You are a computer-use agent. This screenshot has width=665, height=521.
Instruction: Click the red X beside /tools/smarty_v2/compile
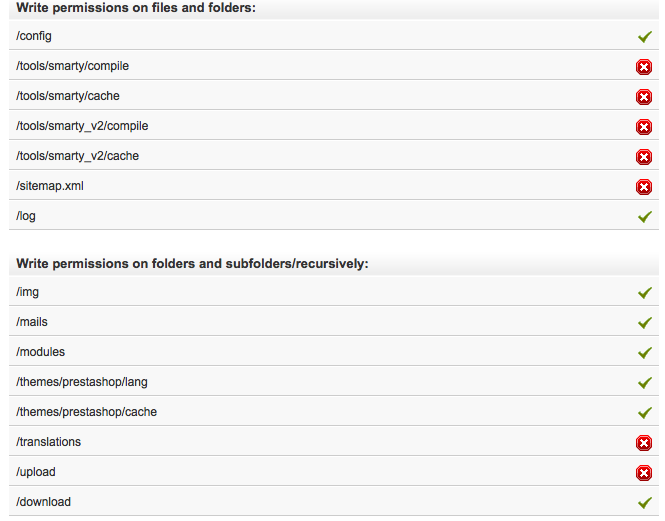644,127
